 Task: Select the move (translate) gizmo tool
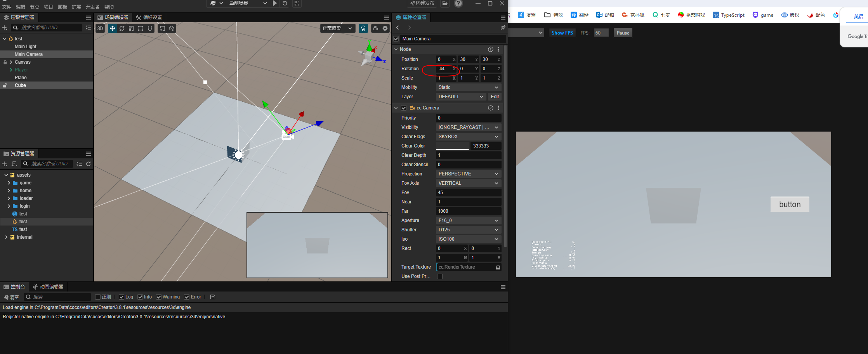click(x=113, y=28)
